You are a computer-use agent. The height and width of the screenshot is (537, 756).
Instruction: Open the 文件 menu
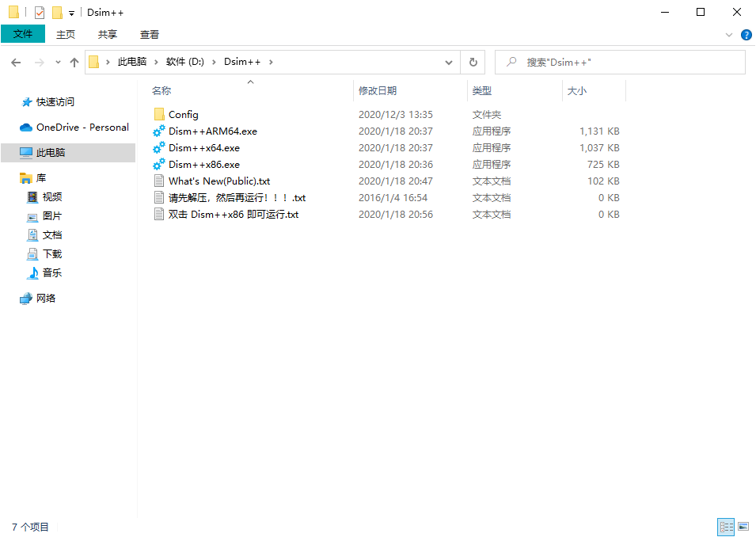click(x=23, y=34)
